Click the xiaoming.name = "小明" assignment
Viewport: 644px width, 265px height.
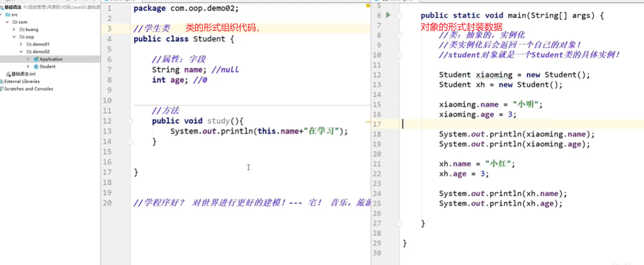[x=491, y=104]
